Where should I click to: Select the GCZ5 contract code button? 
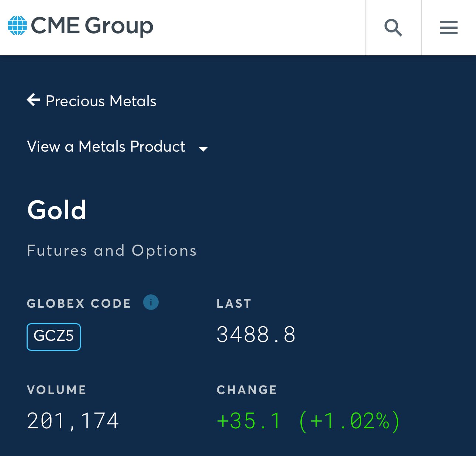(x=54, y=336)
